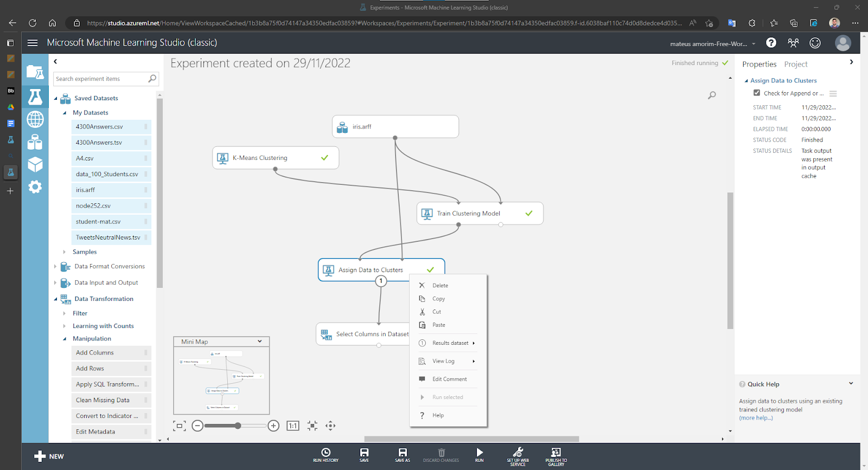Click the NEW button
868x470 pixels.
point(49,456)
